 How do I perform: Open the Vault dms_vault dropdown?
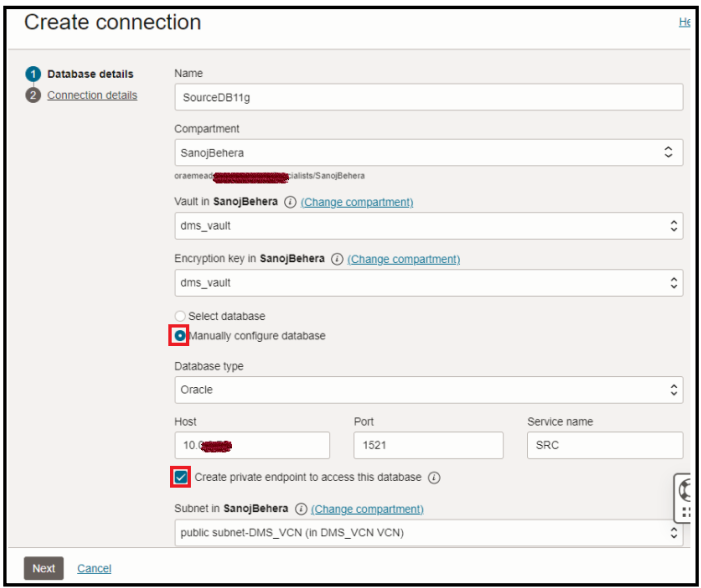[x=428, y=226]
